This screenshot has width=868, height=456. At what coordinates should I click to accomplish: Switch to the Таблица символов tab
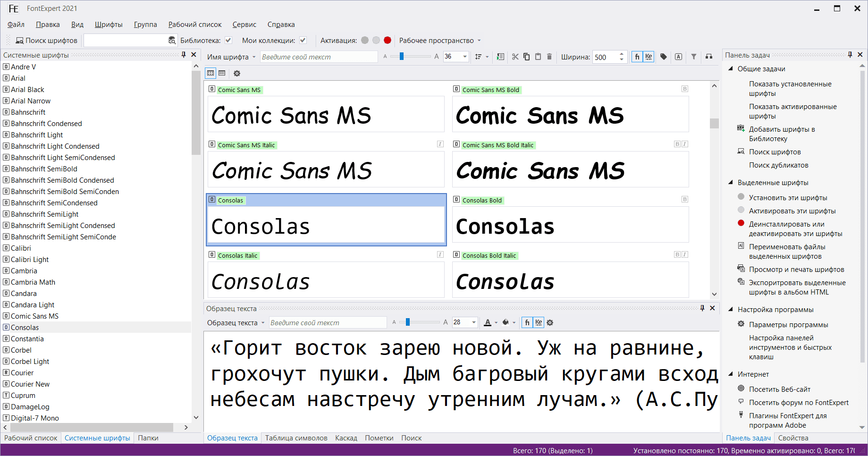[296, 438]
